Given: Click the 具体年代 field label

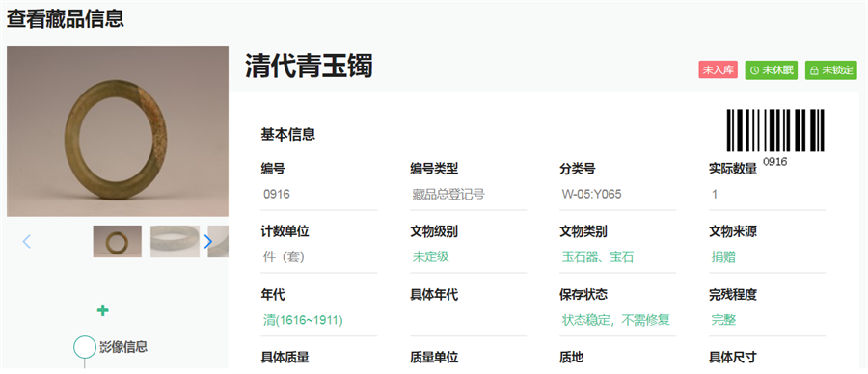Looking at the screenshot, I should (434, 295).
